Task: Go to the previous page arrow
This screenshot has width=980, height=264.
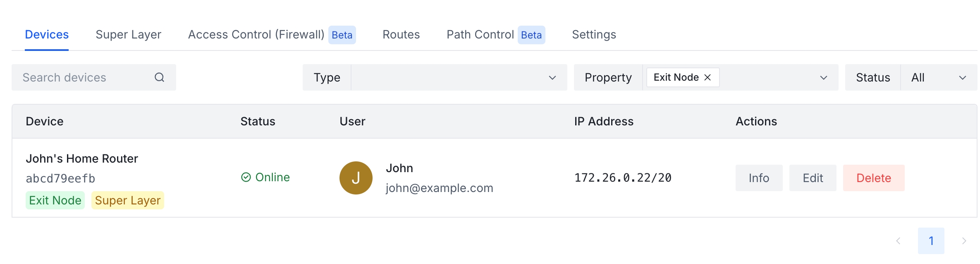Action: [898, 241]
